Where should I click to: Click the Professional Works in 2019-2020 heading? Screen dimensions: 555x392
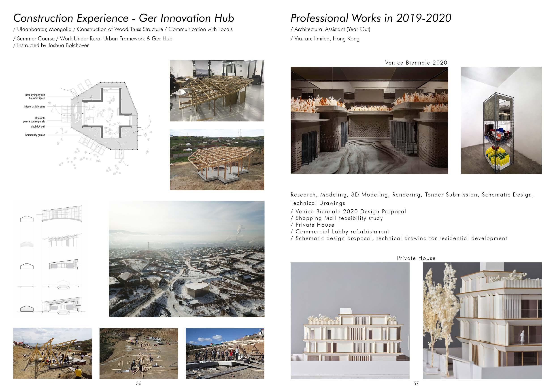click(x=371, y=18)
